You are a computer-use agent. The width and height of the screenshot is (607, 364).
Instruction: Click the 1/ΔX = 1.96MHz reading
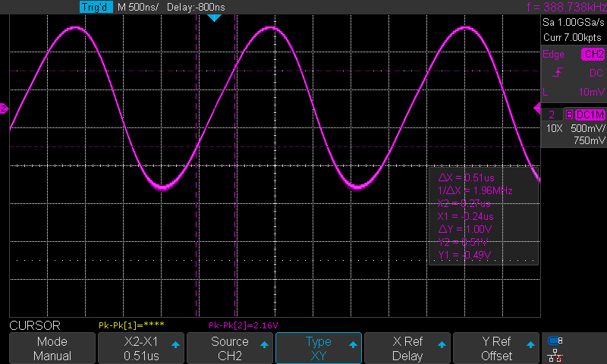(x=475, y=190)
